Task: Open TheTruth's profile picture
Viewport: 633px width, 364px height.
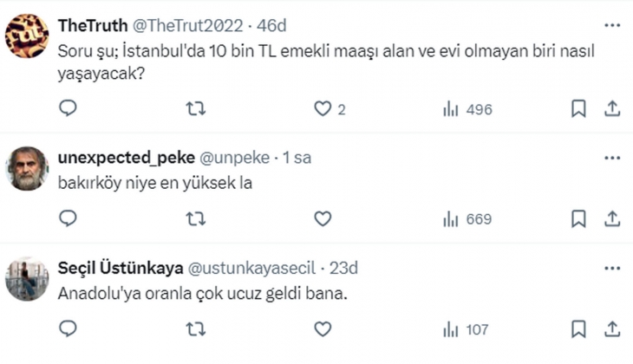Action: pyautogui.click(x=27, y=36)
